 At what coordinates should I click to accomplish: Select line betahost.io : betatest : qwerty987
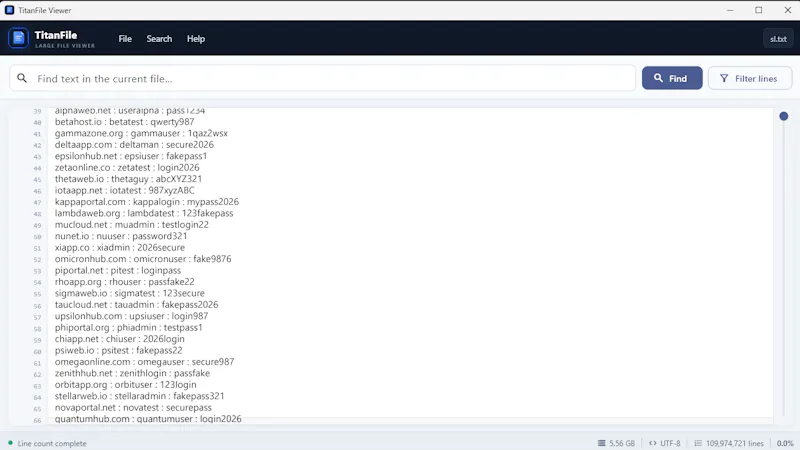(x=124, y=122)
